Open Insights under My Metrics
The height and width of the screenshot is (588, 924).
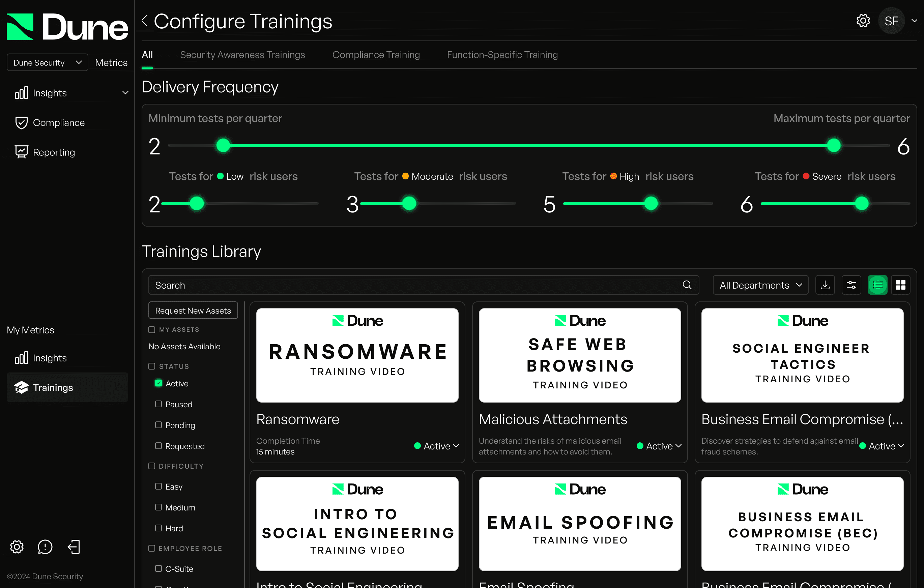(41, 358)
